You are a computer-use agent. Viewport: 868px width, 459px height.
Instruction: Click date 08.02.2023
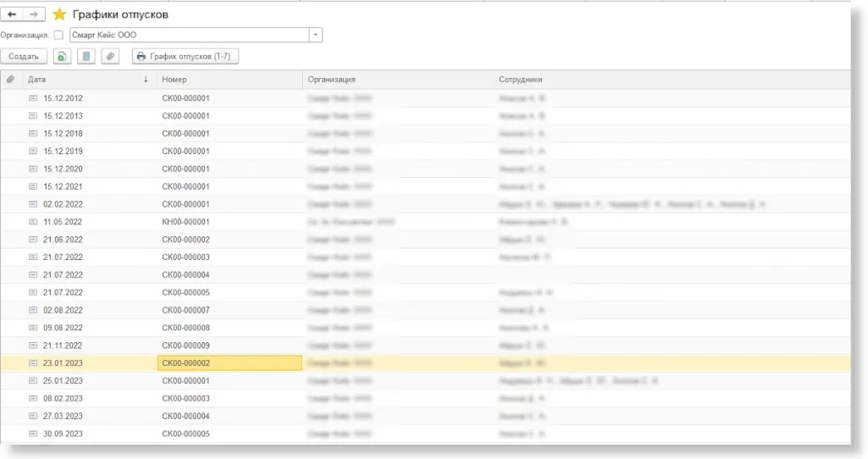(64, 399)
